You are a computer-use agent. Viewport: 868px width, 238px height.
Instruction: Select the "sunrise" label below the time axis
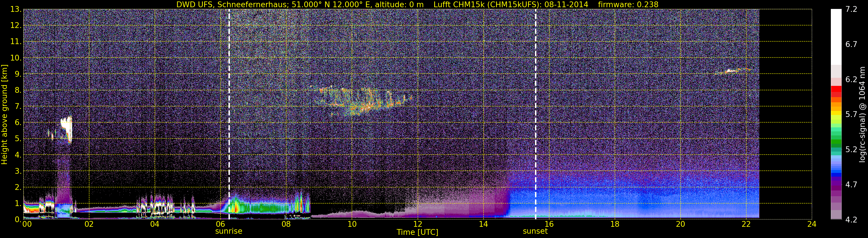click(229, 231)
